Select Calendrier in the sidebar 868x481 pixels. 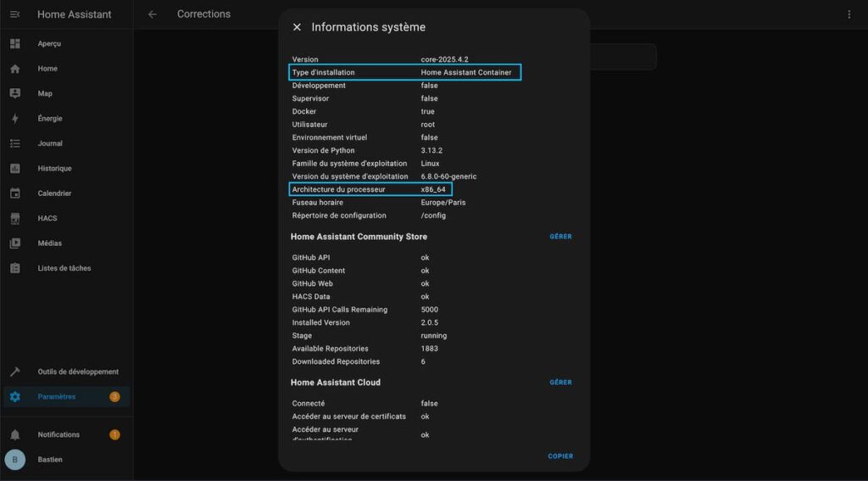tap(54, 193)
